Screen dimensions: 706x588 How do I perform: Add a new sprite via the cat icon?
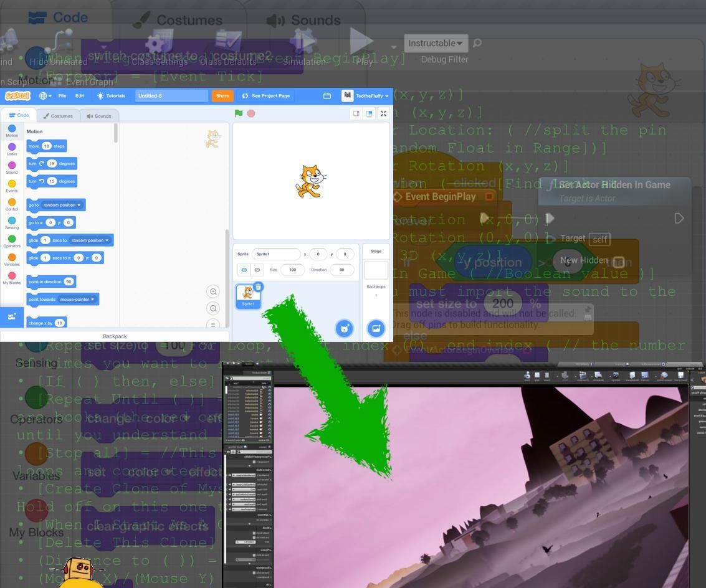(344, 328)
